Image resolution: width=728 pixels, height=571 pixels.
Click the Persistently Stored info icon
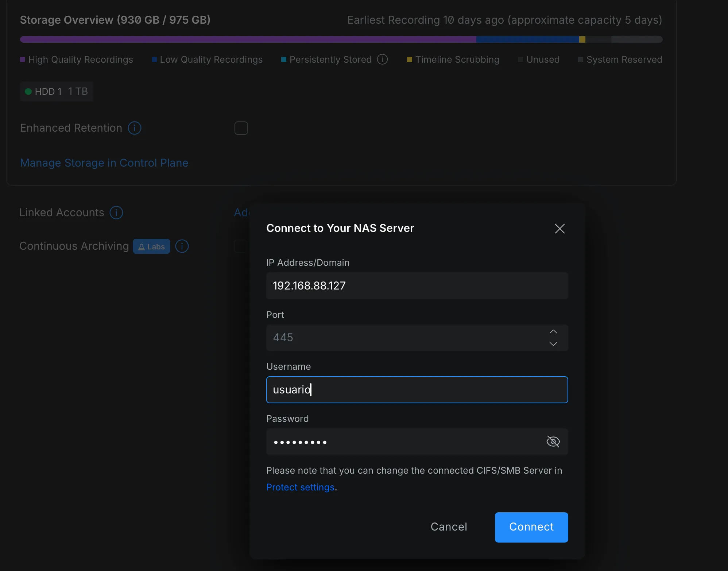(x=382, y=59)
